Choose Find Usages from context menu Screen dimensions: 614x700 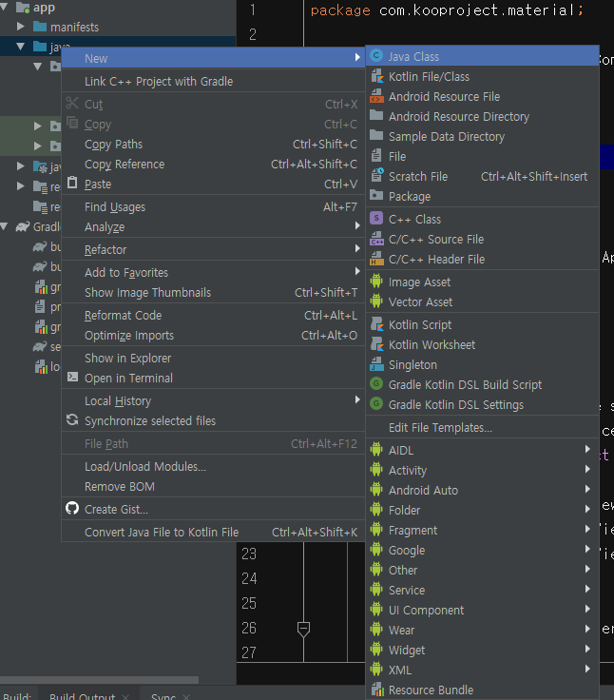pos(213,207)
